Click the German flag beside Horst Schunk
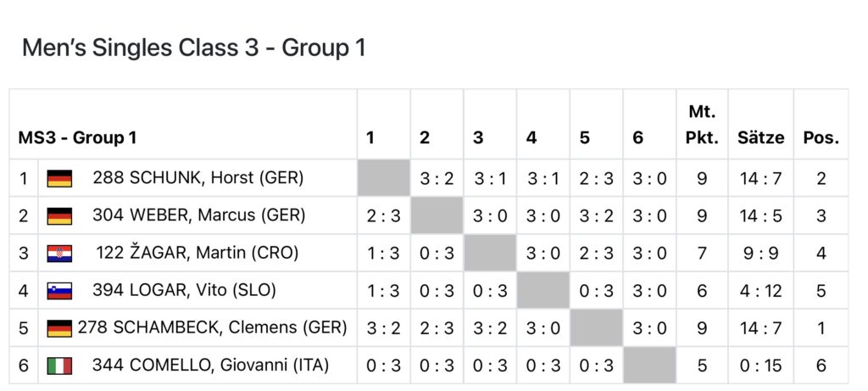The image size is (868, 391). [59, 178]
